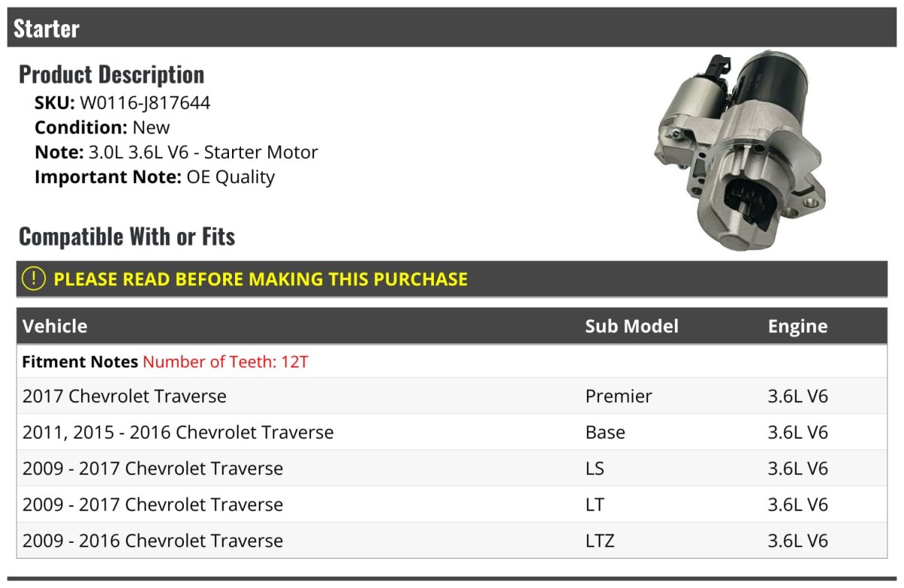The width and height of the screenshot is (904, 588).
Task: Select the SKU number W0116-J817644
Action: pyautogui.click(x=145, y=103)
